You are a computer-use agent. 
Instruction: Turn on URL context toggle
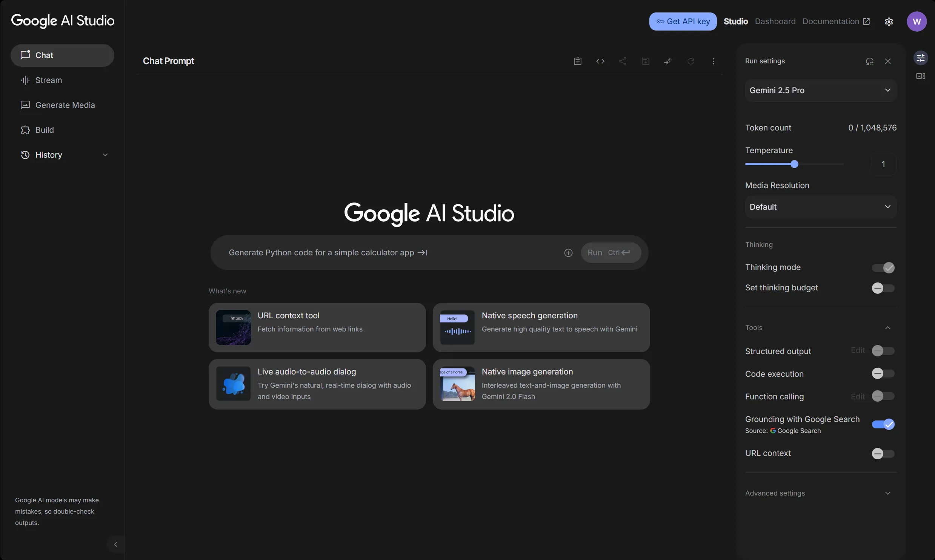tap(883, 454)
